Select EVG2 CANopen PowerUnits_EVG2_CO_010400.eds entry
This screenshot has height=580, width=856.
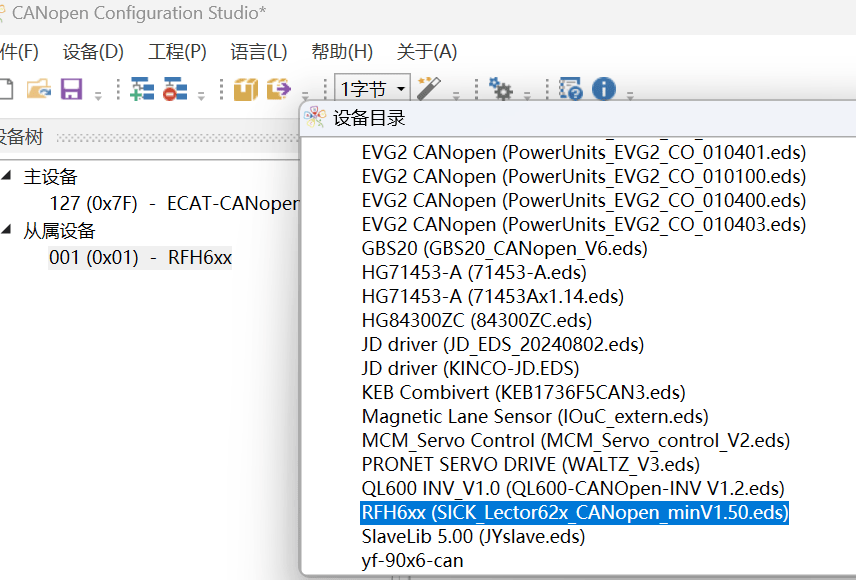click(x=584, y=200)
